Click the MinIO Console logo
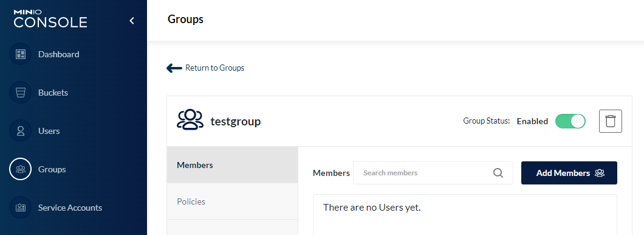 click(x=50, y=19)
